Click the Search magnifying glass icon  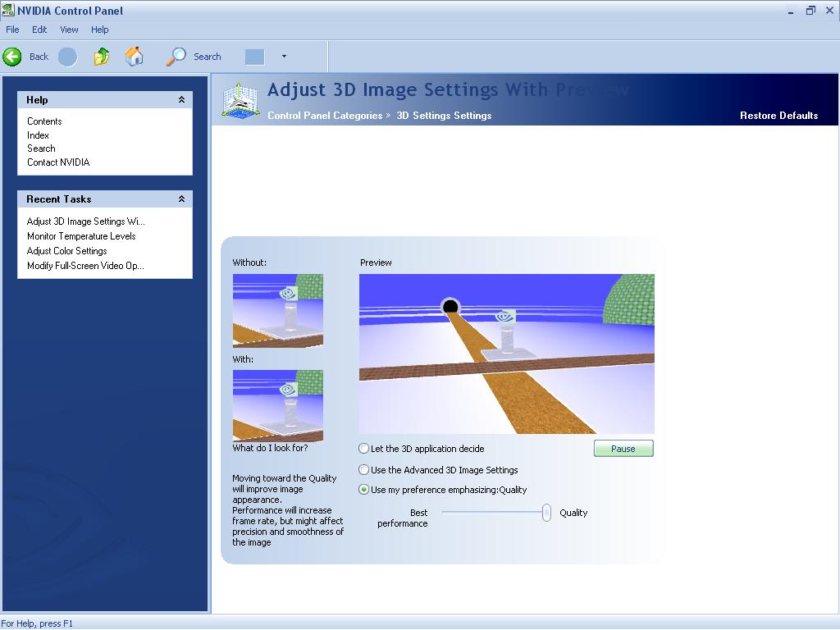click(x=176, y=57)
